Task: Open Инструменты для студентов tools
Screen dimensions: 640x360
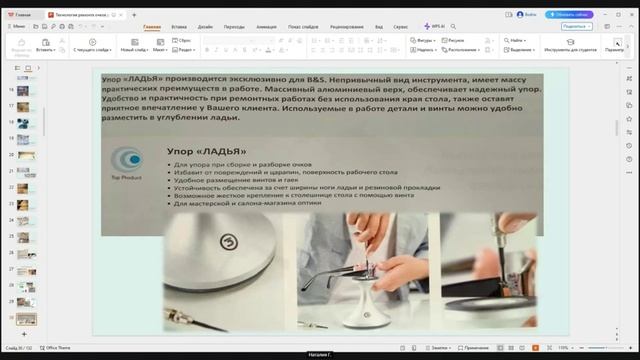Action: point(570,45)
